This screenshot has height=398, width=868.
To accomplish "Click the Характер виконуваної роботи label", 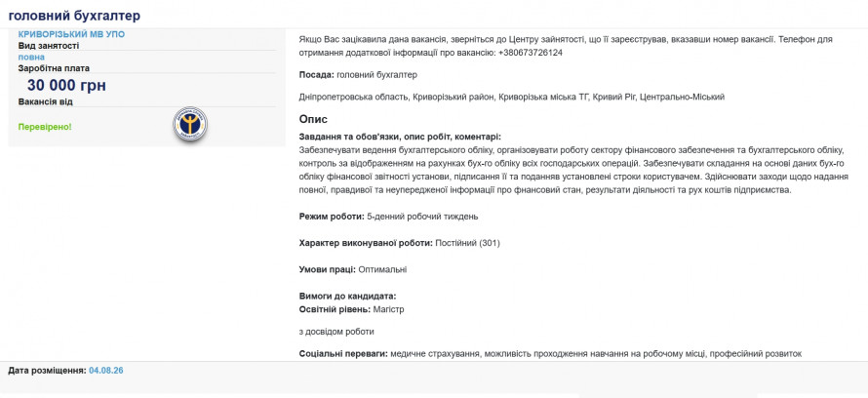I will tap(366, 243).
